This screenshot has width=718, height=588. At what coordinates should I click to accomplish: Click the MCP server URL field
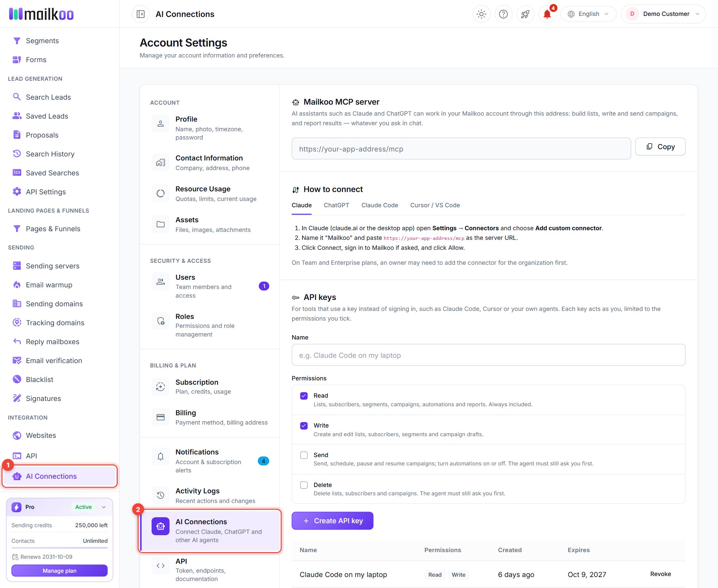(x=461, y=149)
